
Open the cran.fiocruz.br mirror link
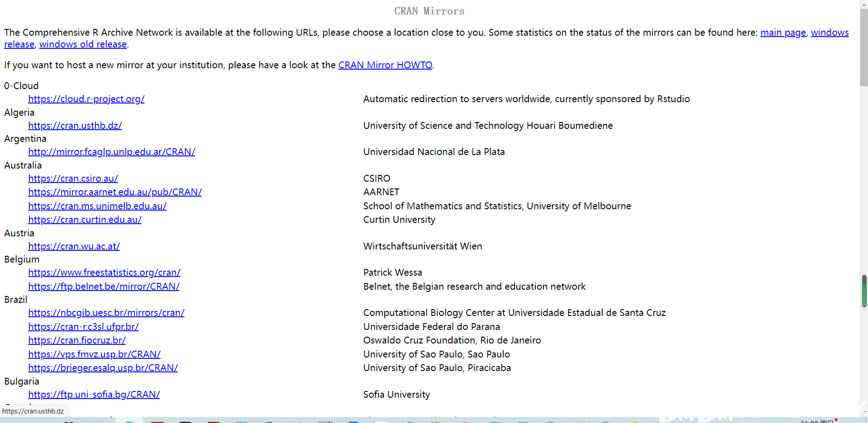(x=77, y=340)
